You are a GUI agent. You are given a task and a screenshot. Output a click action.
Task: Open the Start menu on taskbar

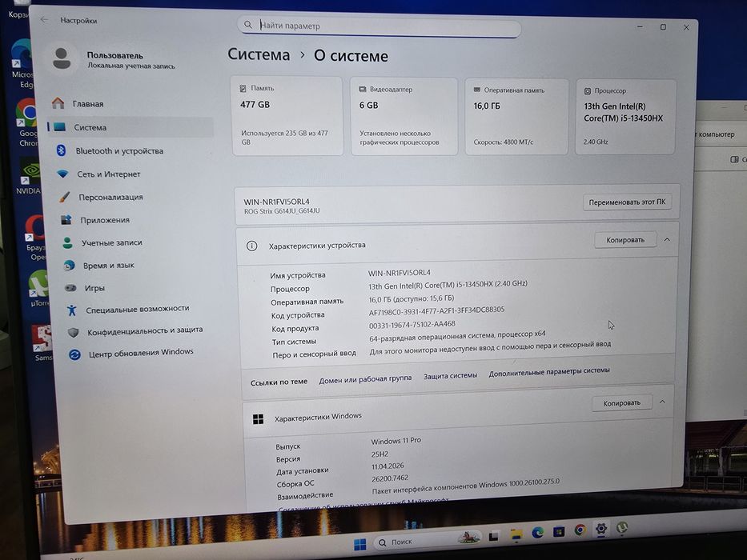[360, 544]
